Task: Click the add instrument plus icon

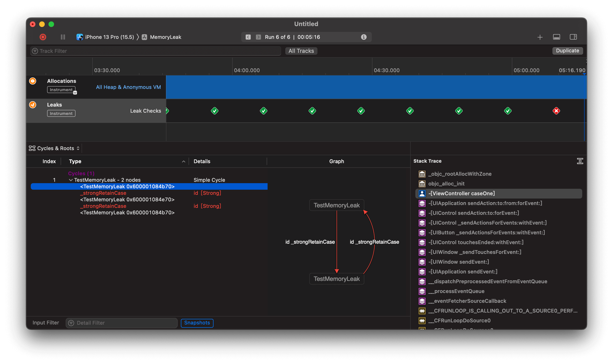Action: (x=540, y=37)
